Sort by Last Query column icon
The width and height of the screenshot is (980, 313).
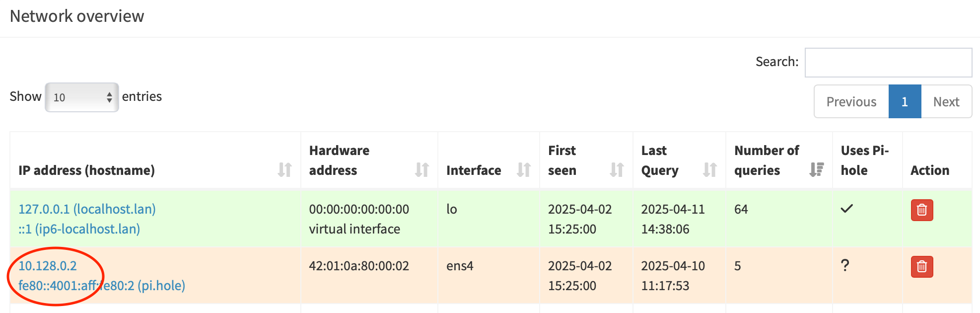(x=709, y=170)
